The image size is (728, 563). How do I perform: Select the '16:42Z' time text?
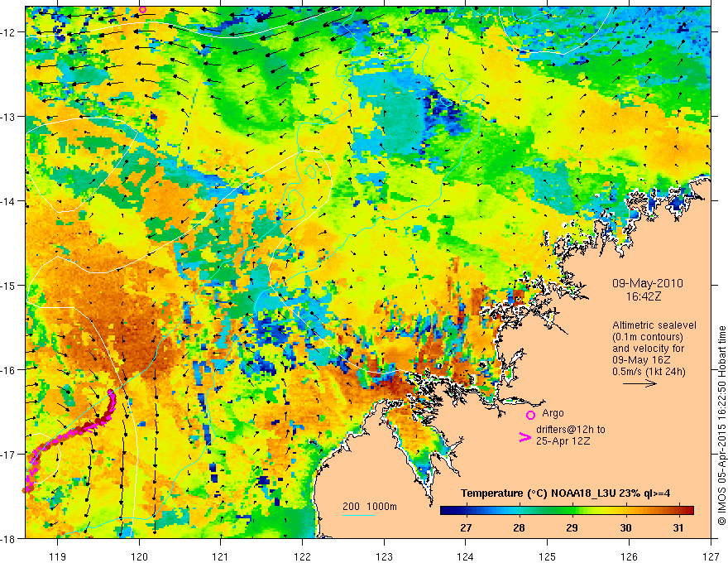pyautogui.click(x=643, y=296)
